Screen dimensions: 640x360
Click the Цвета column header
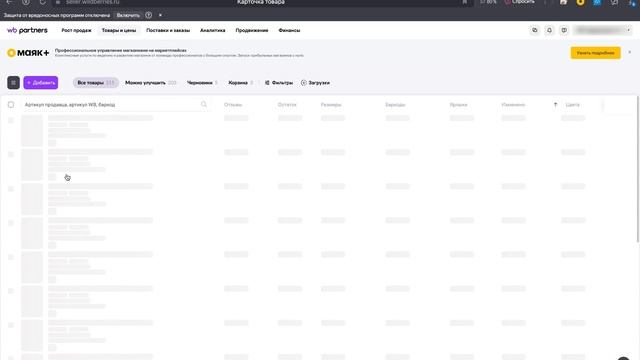[573, 104]
